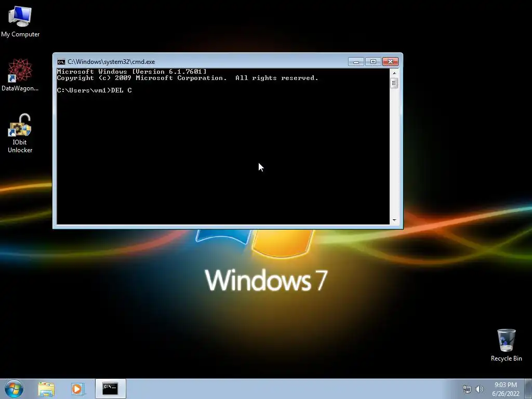Open the network status tray icon

[467, 389]
